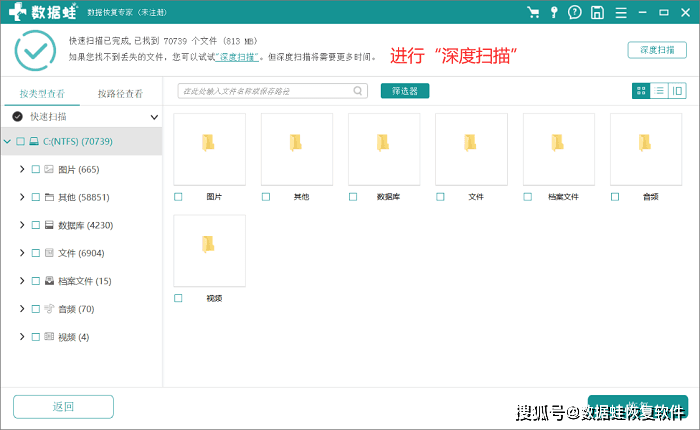Screen dimensions: 700x430
Task: Tick checkbox under 其他 folder thumbnail
Action: tap(266, 196)
